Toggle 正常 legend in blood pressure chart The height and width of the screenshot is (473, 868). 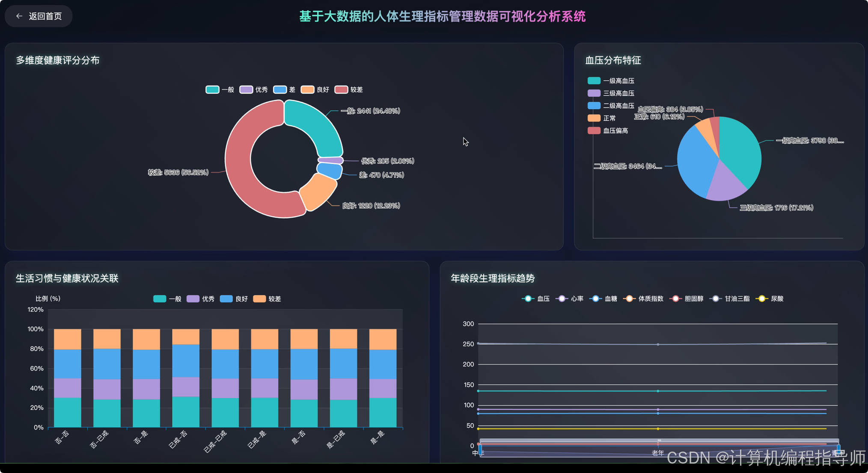click(601, 118)
